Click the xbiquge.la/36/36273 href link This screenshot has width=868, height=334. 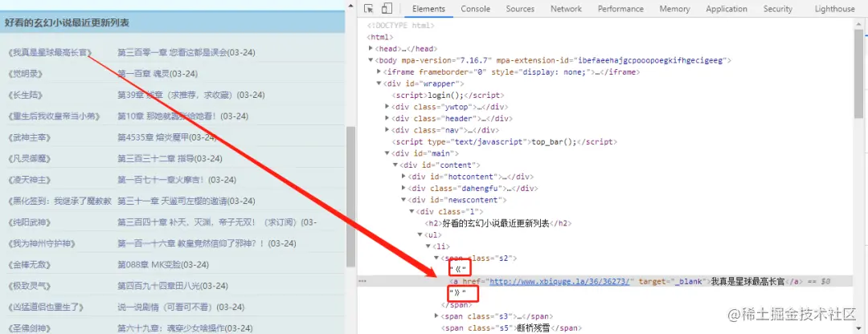coord(559,282)
